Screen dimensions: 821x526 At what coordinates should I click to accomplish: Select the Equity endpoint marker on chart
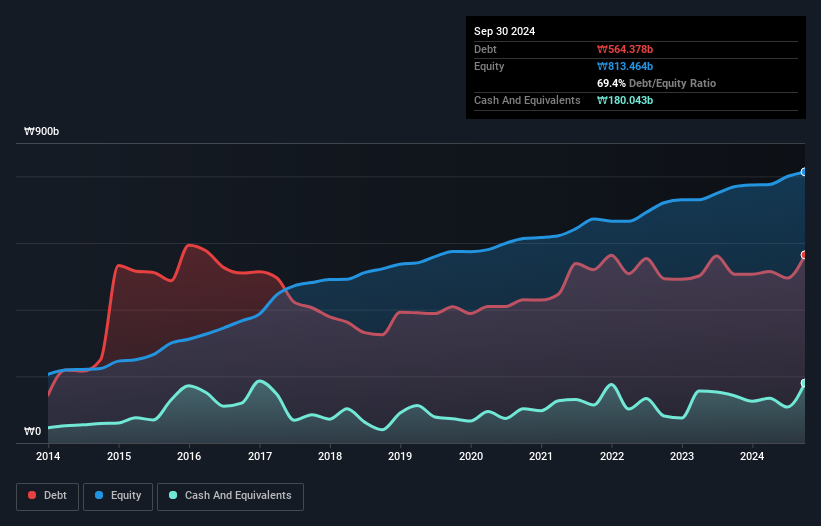(804, 172)
